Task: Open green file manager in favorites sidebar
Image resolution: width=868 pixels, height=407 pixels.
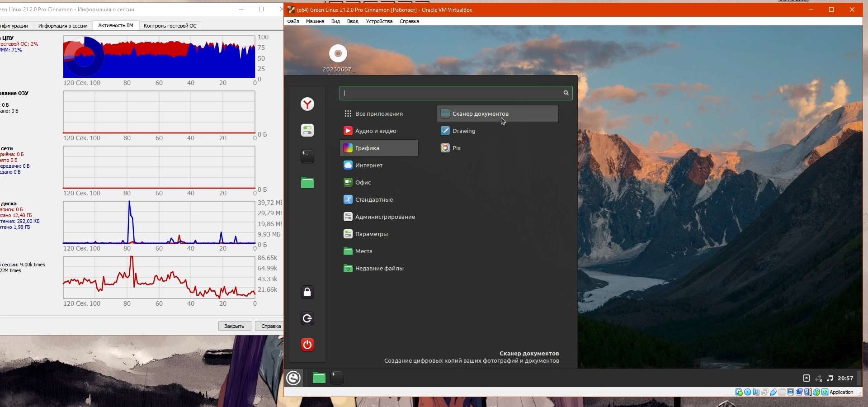Action: click(x=307, y=183)
